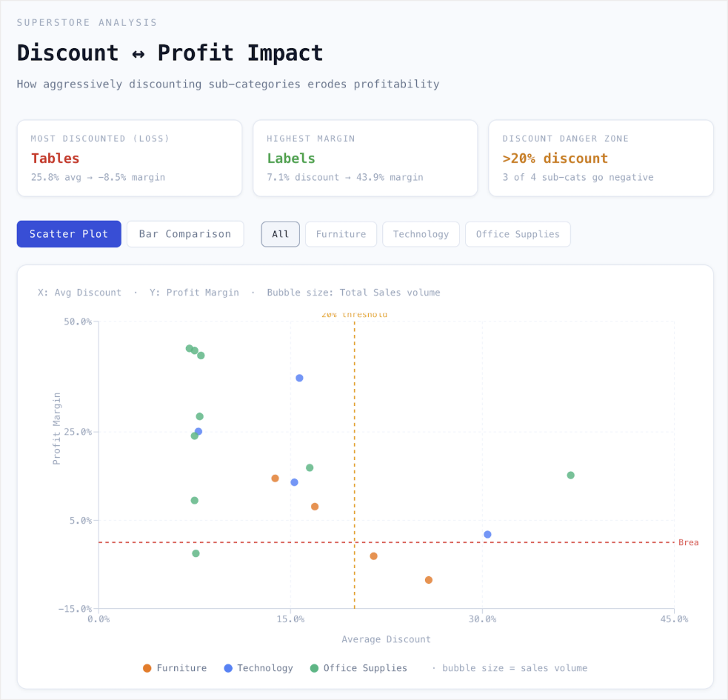Click the Discount Danger Zone card
Viewport: 728px width, 700px height.
tap(601, 158)
